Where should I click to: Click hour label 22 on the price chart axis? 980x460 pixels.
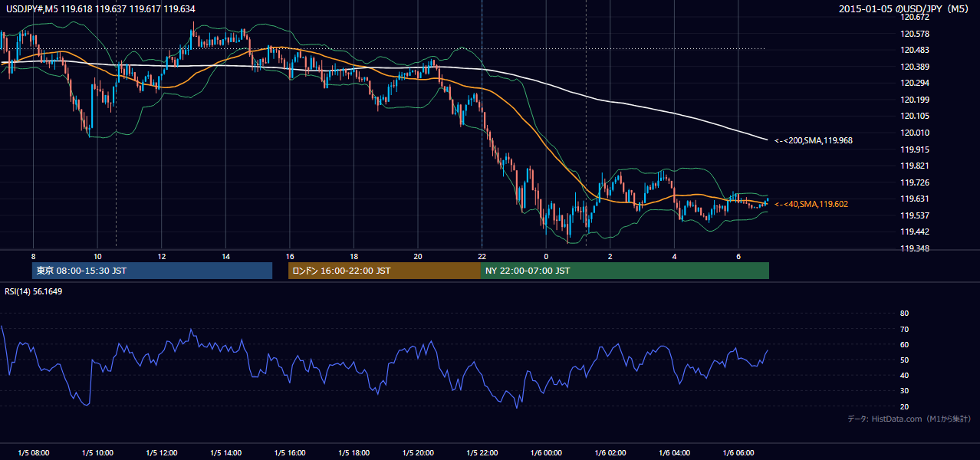482,256
